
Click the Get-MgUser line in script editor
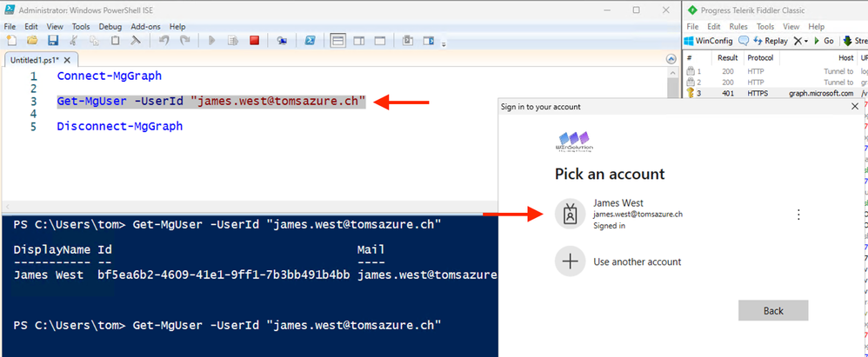(x=210, y=101)
